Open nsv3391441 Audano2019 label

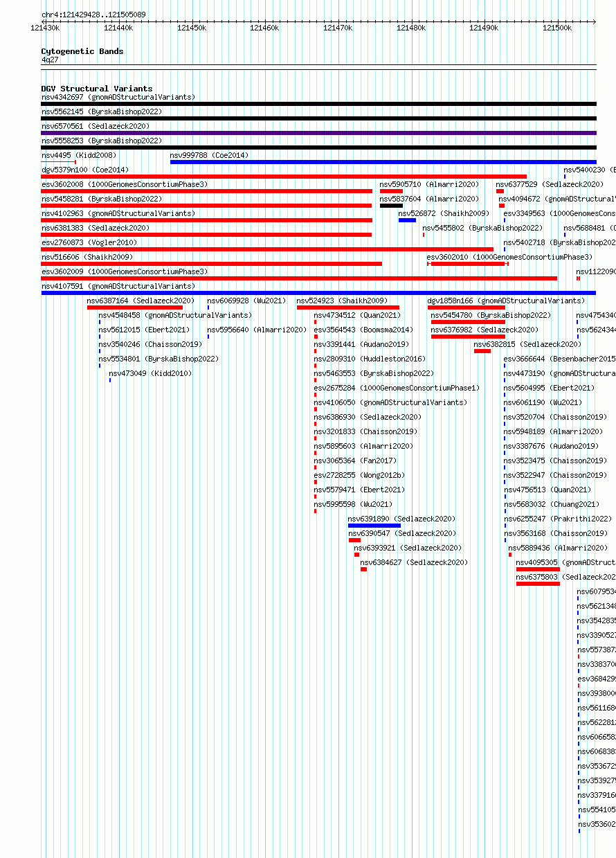[361, 344]
